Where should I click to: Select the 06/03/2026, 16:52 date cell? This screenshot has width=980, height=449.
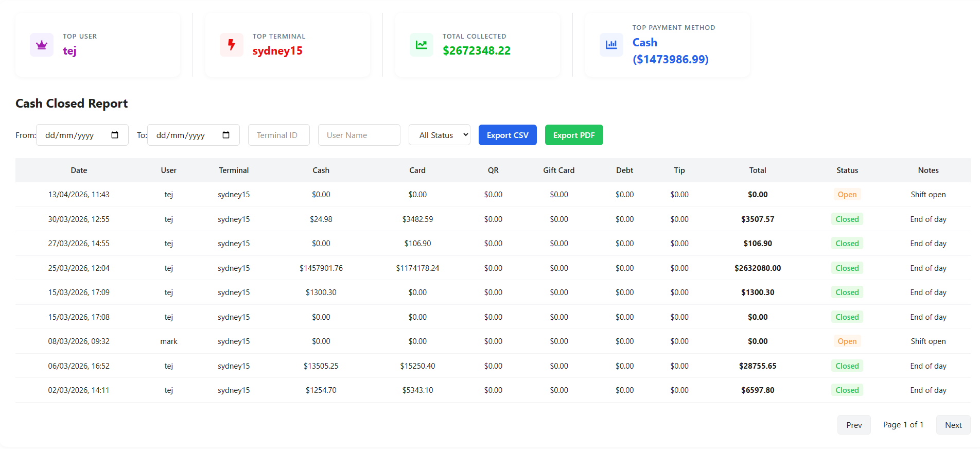[x=79, y=366]
